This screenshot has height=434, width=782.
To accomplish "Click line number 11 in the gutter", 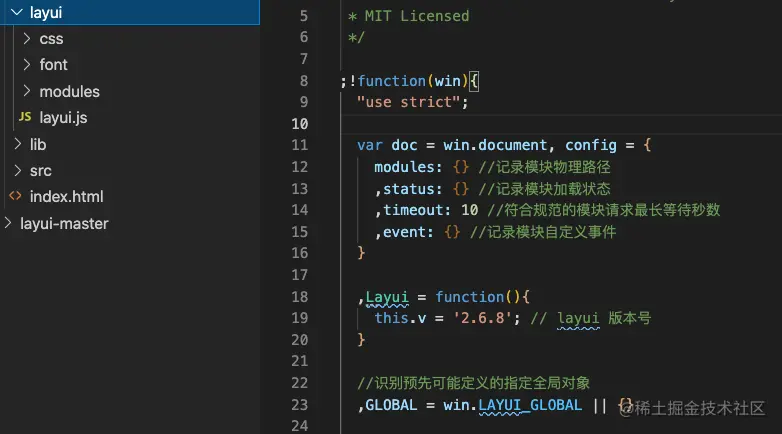I will pyautogui.click(x=300, y=145).
